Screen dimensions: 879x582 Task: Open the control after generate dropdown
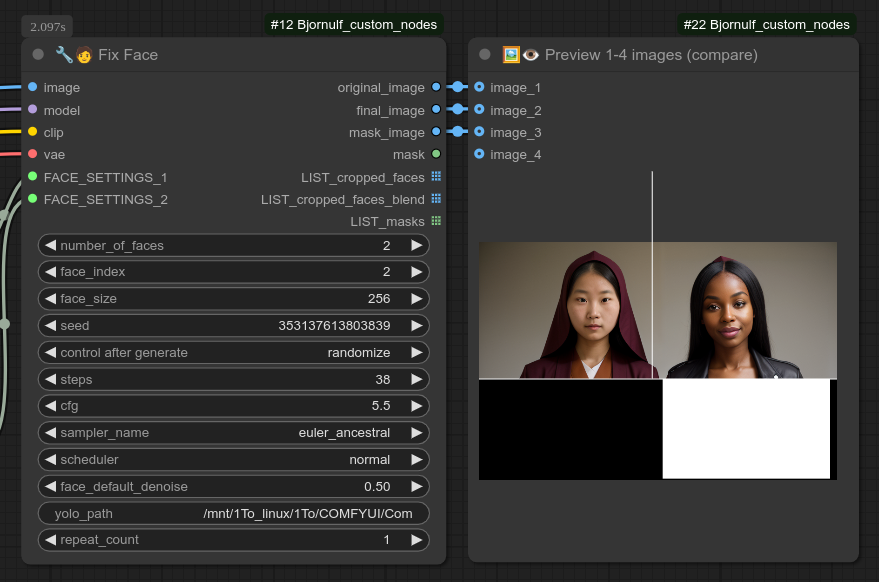[234, 353]
